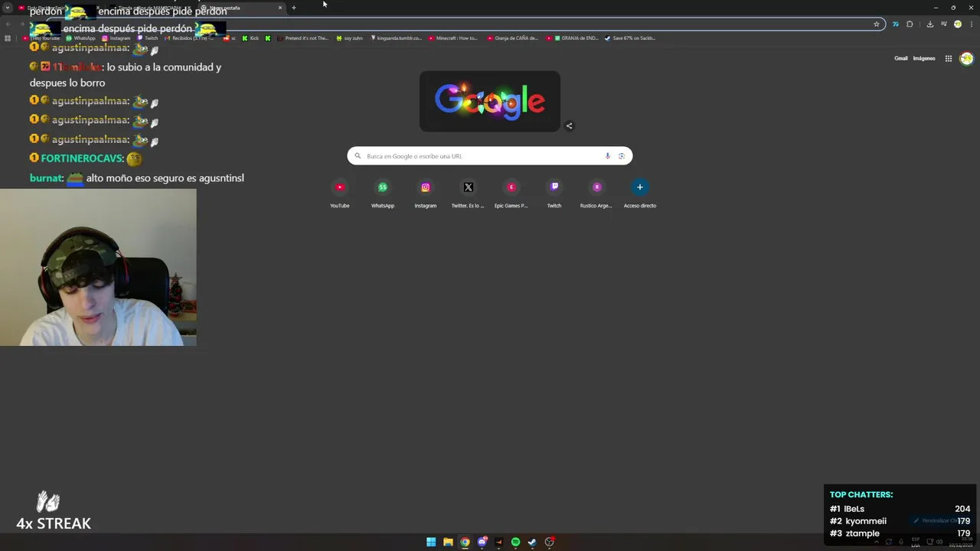980x551 pixels.
Task: Open Google account avatar on page
Action: [966, 58]
